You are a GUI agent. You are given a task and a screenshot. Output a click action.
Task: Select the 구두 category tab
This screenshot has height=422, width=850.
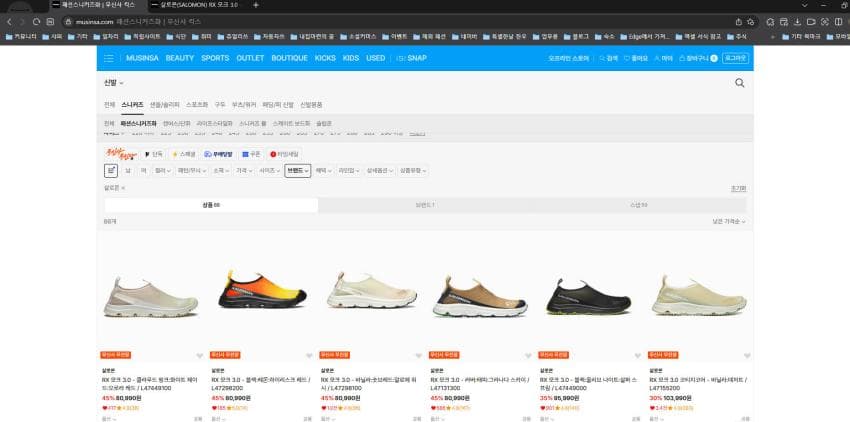point(220,104)
